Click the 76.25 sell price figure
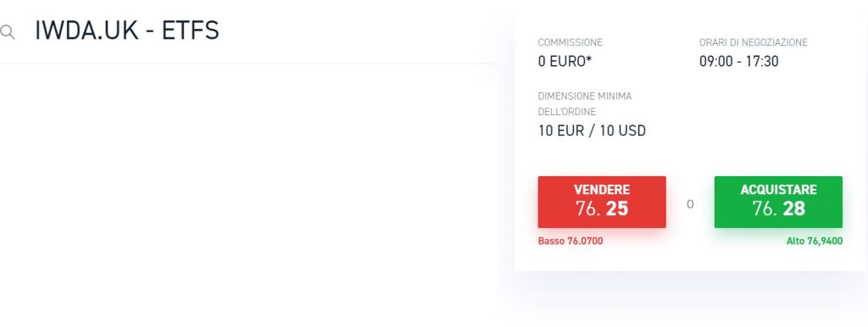Image resolution: width=868 pixels, height=327 pixels. [x=602, y=208]
